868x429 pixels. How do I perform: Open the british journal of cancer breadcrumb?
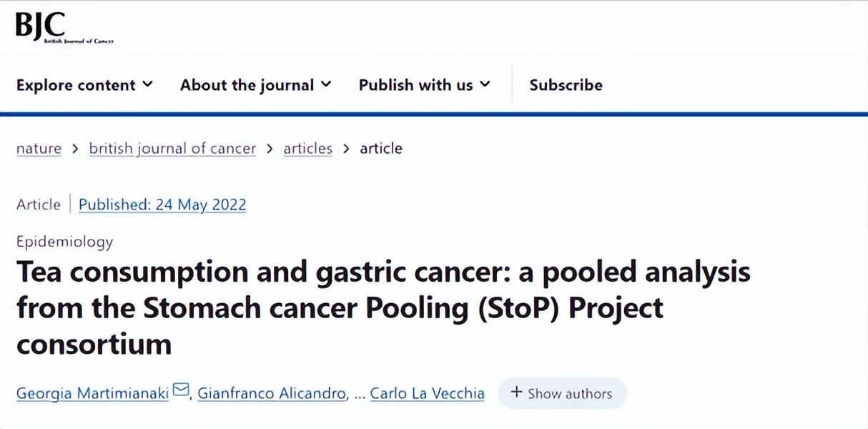(172, 149)
